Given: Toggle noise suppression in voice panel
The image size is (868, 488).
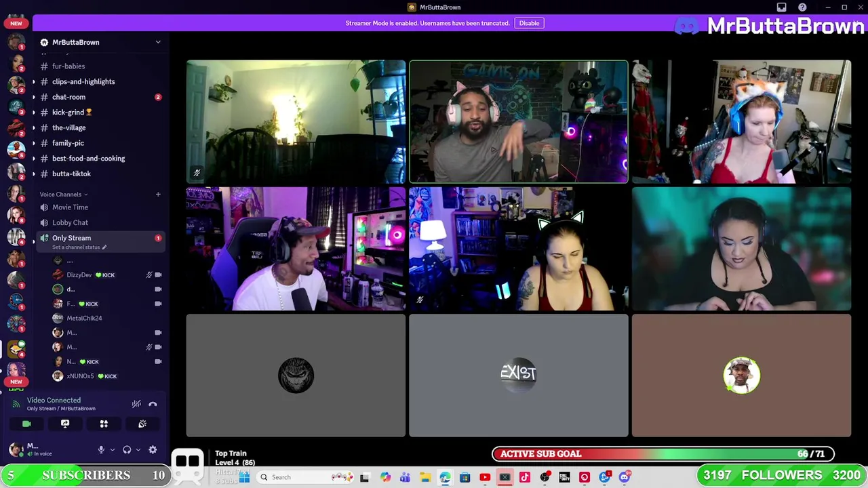Looking at the screenshot, I should 136,404.
